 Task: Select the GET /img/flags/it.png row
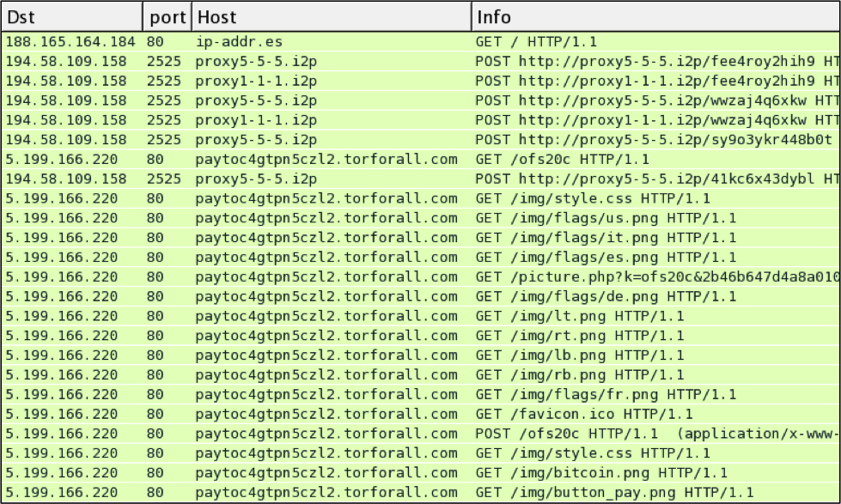click(421, 238)
